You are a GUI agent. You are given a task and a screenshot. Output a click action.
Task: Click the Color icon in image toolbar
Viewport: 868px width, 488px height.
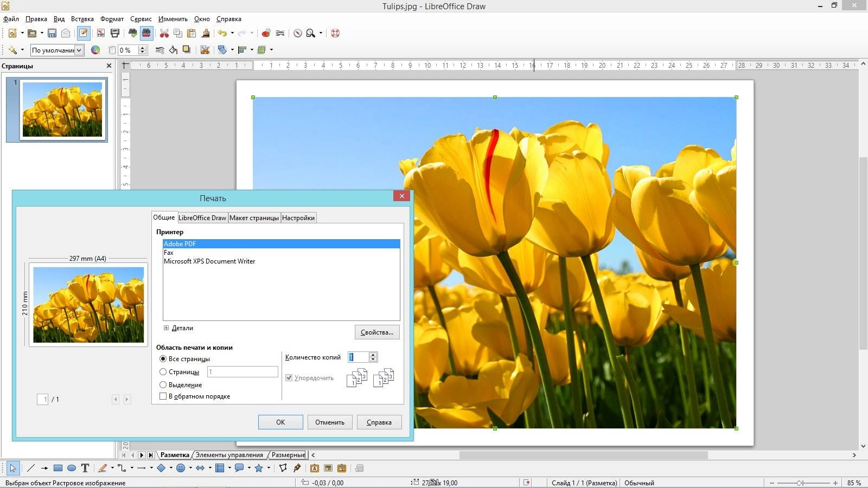point(95,50)
